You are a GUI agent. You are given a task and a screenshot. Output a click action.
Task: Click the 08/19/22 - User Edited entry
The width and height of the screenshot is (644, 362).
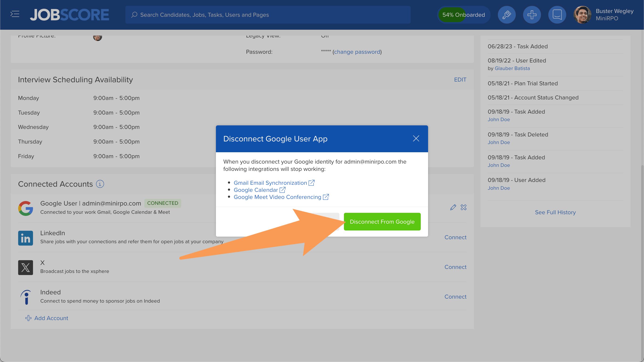pyautogui.click(x=517, y=61)
